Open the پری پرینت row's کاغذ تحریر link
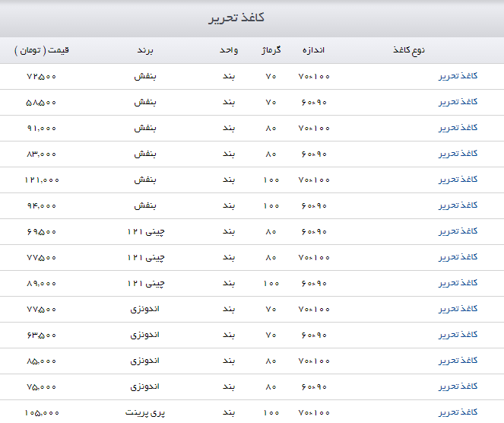Screen dimensions: 504x423 [458, 412]
